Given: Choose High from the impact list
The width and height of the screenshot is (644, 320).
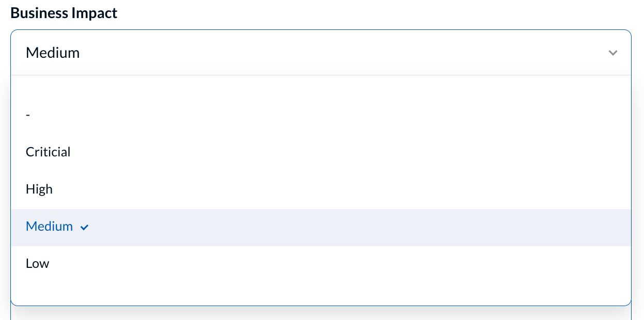Looking at the screenshot, I should click(39, 189).
